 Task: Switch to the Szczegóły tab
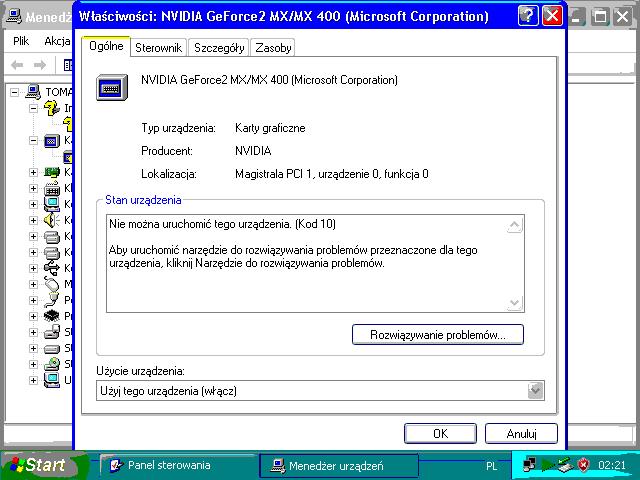219,48
